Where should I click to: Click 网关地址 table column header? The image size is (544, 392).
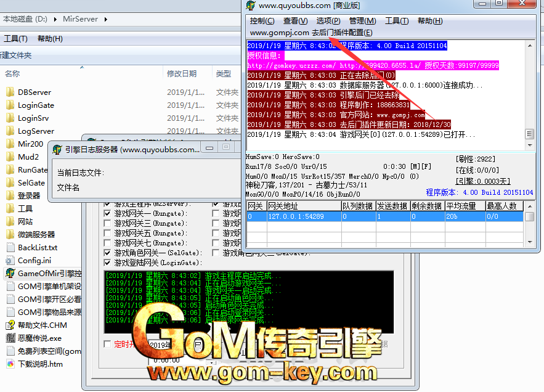coord(304,206)
